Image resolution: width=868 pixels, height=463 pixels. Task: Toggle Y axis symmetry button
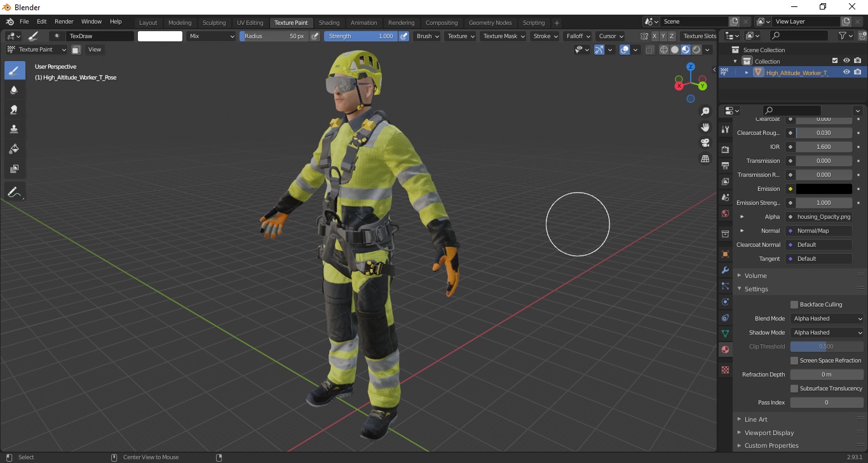[663, 36]
